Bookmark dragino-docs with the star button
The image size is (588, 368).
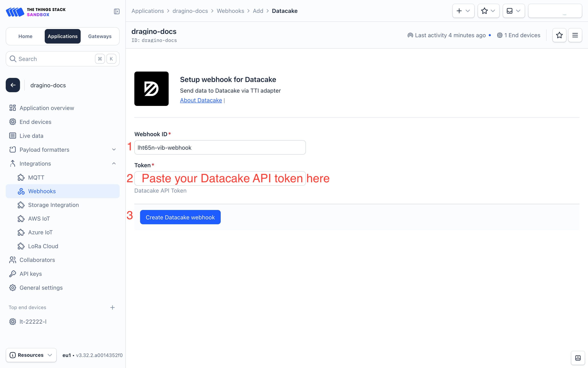pos(559,35)
